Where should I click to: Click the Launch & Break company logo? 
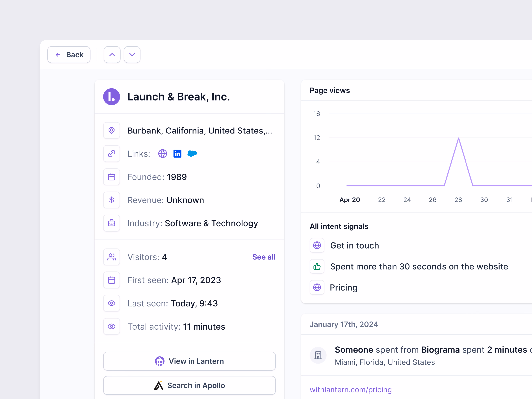[112, 97]
